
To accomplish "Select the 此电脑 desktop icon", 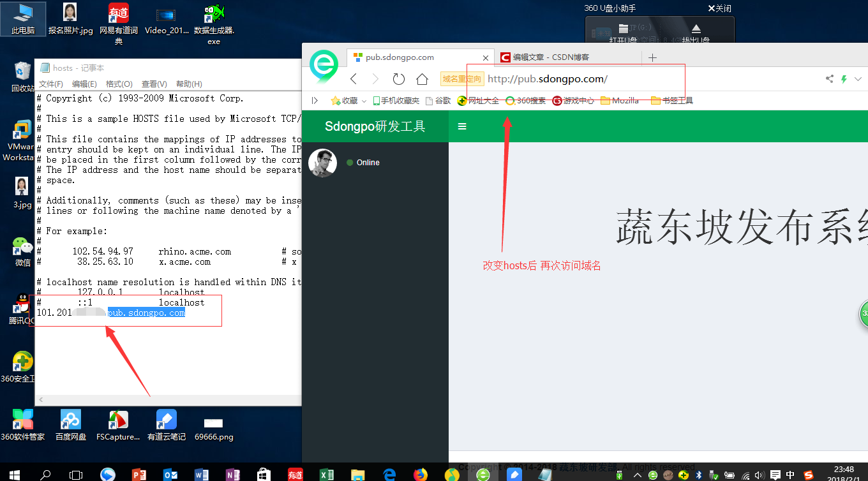I will tap(23, 19).
